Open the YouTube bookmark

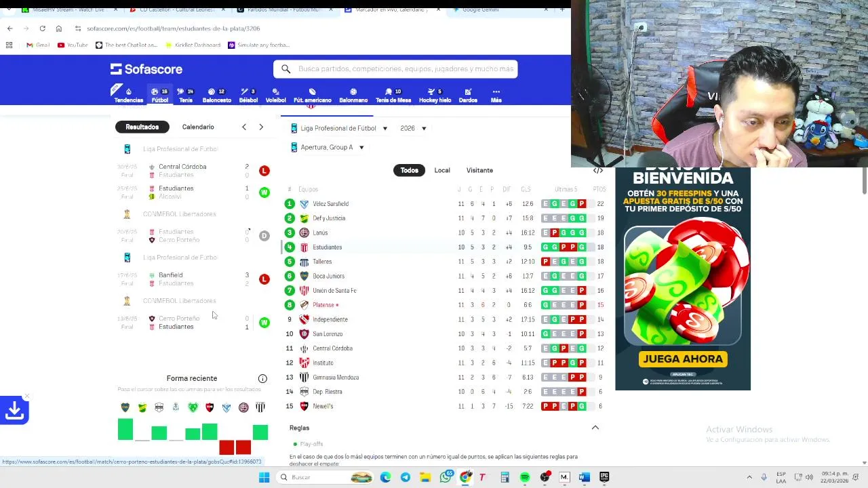pos(73,45)
